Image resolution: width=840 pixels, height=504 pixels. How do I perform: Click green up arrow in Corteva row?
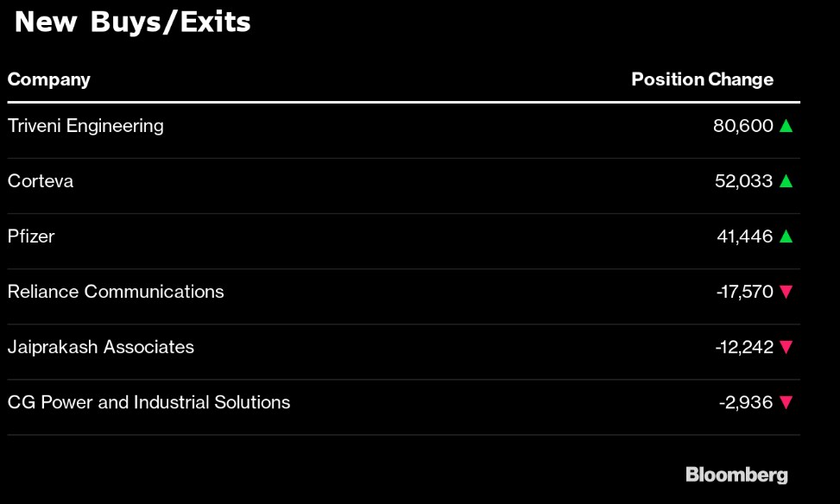pos(786,181)
